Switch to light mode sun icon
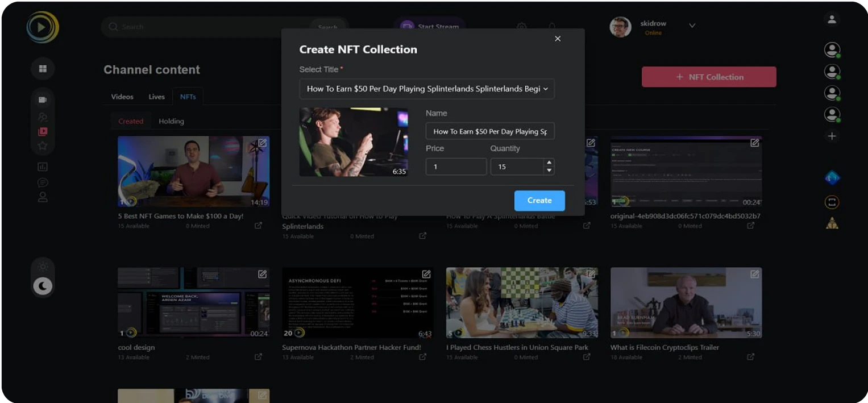The height and width of the screenshot is (403, 868). click(x=43, y=267)
